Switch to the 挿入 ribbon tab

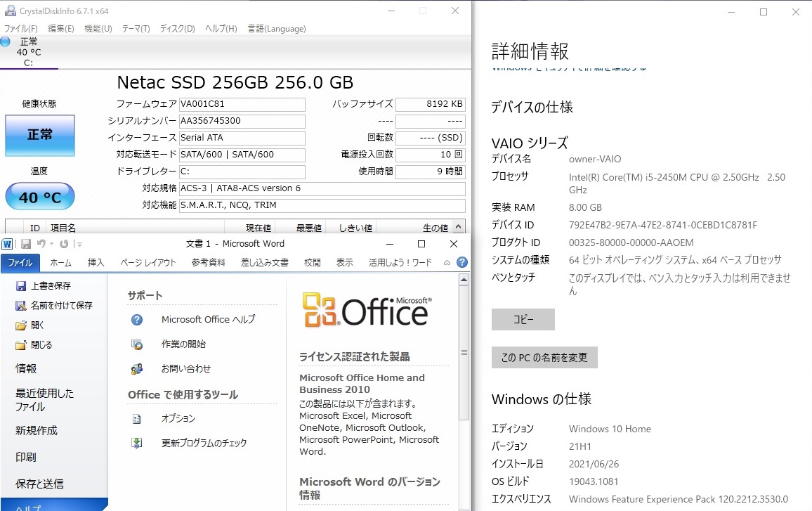coord(96,263)
